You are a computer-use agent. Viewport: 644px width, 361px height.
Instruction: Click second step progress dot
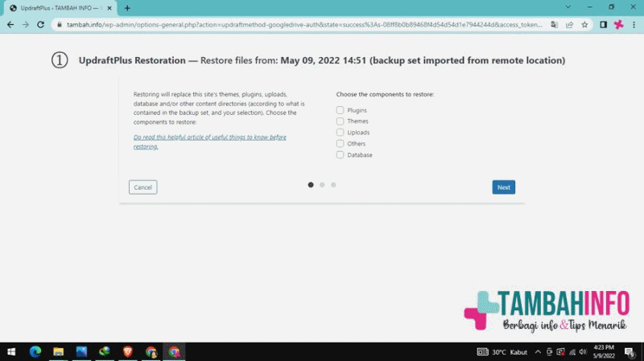point(322,185)
